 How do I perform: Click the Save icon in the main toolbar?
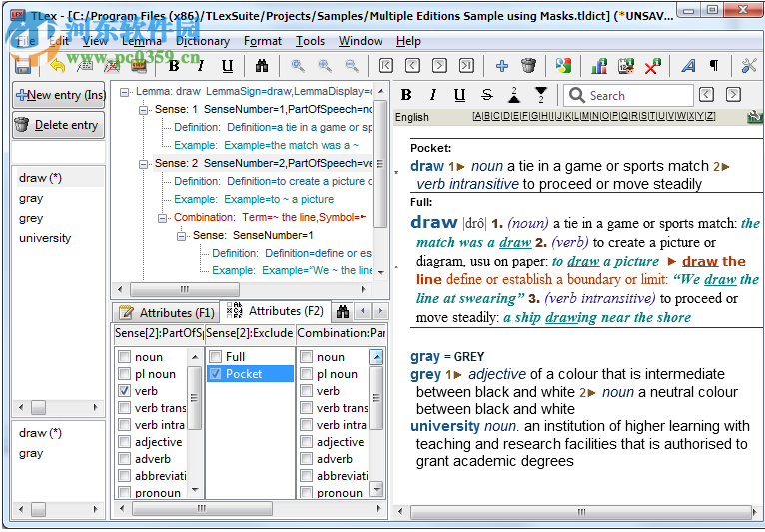pyautogui.click(x=22, y=66)
